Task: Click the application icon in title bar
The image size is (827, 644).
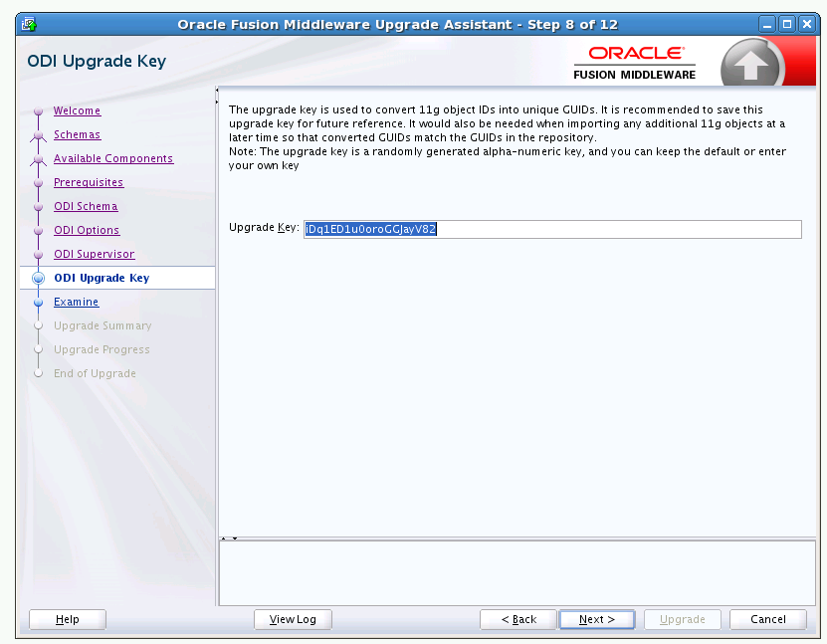Action: point(29,24)
